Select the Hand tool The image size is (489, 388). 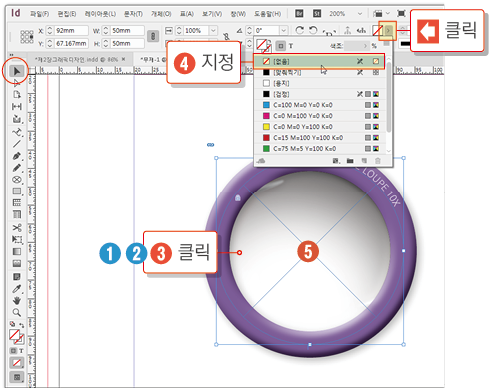coord(16,301)
